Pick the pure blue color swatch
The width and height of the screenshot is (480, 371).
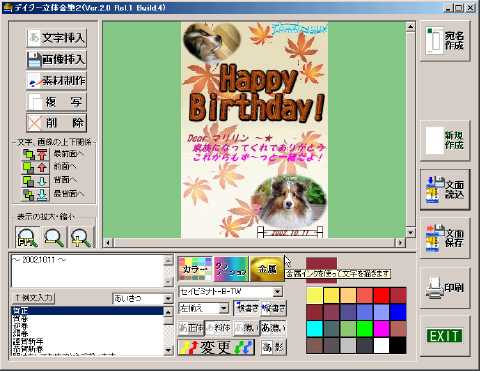[398, 312]
